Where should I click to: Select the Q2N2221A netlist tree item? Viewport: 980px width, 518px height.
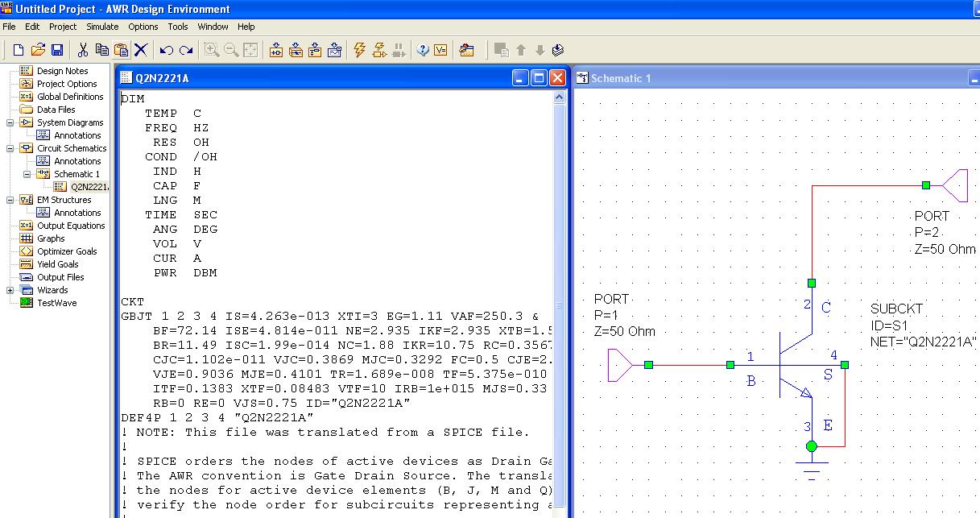tap(89, 187)
